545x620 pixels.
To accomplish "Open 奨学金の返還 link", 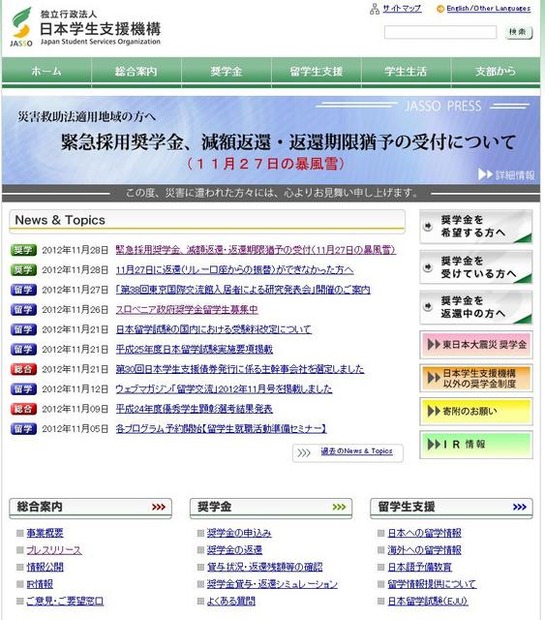I will click(x=235, y=550).
